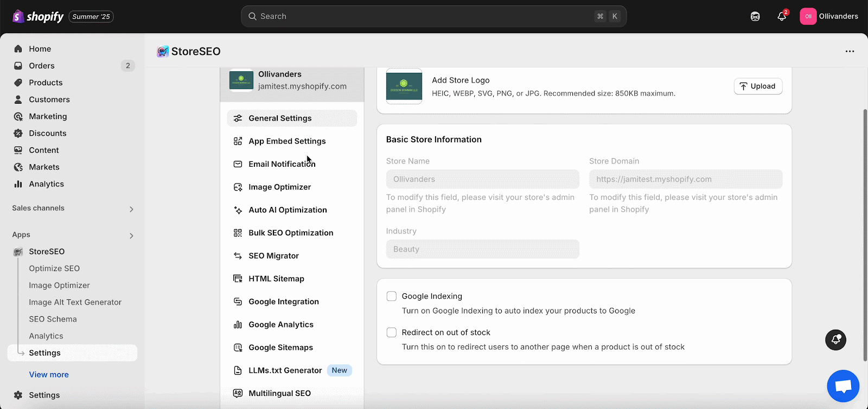Click the New badge beside LLMs.txt Generator
Image resolution: width=868 pixels, height=409 pixels.
pos(340,370)
